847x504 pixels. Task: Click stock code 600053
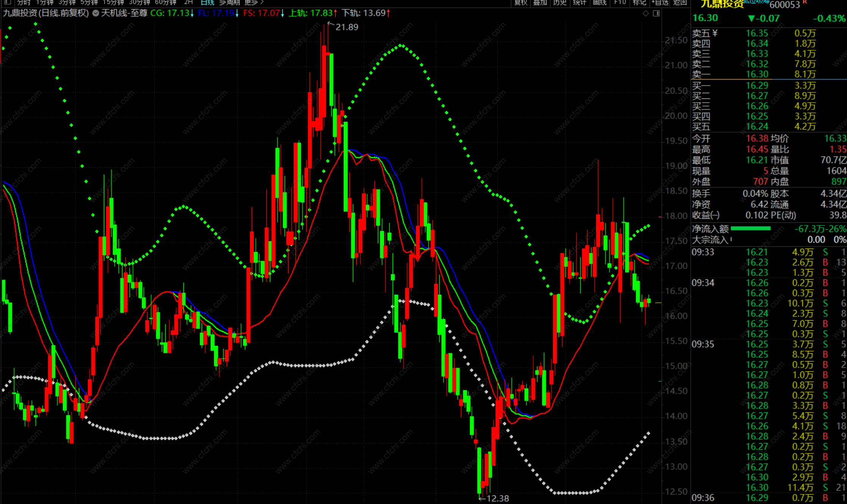(784, 5)
